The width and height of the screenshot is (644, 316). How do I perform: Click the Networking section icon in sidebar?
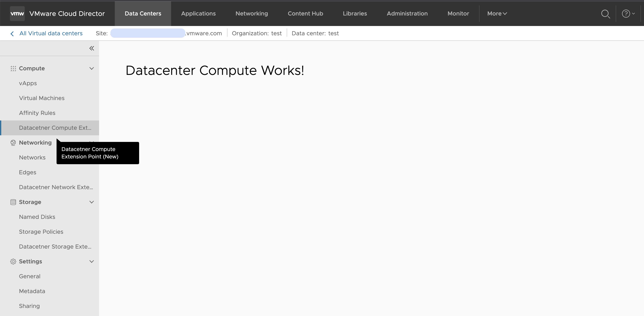(x=12, y=142)
